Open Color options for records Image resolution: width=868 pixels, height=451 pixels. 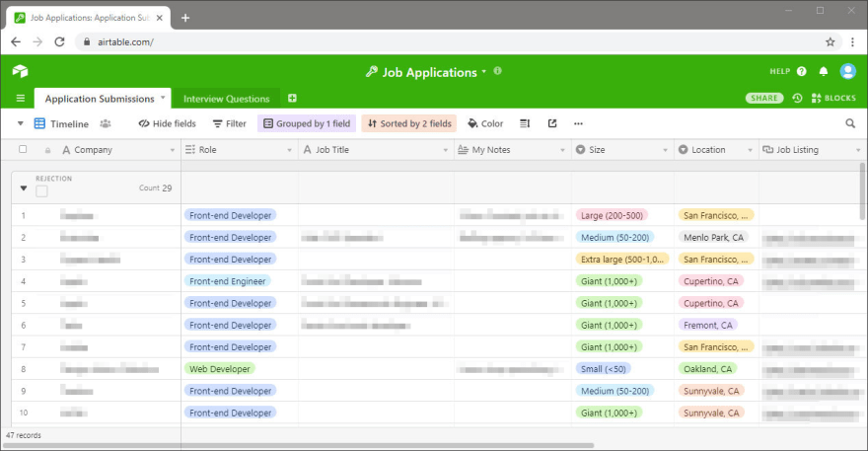tap(485, 123)
